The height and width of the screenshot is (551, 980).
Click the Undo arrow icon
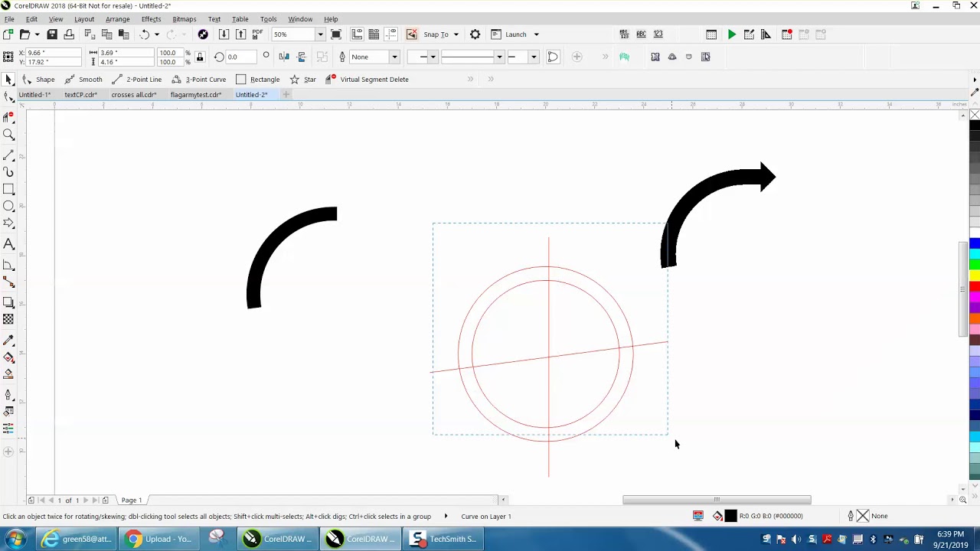point(144,34)
